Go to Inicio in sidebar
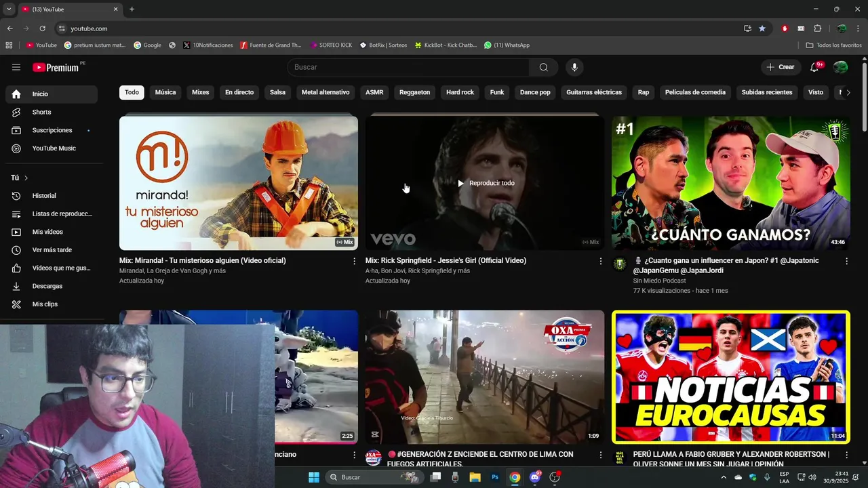This screenshot has width=868, height=488. 52,94
